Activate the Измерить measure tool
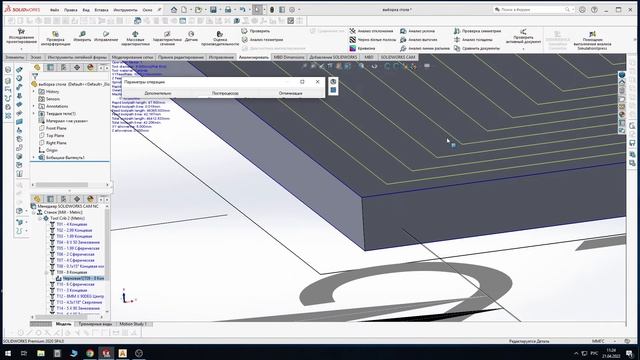 coord(82,36)
